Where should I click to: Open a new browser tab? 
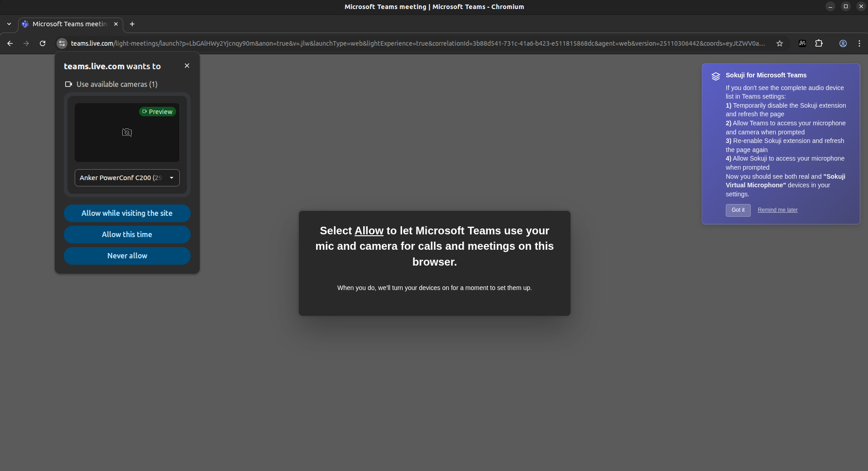132,24
